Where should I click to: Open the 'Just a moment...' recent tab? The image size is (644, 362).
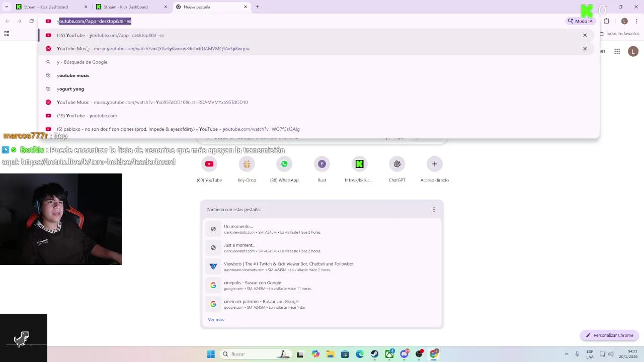point(322,248)
